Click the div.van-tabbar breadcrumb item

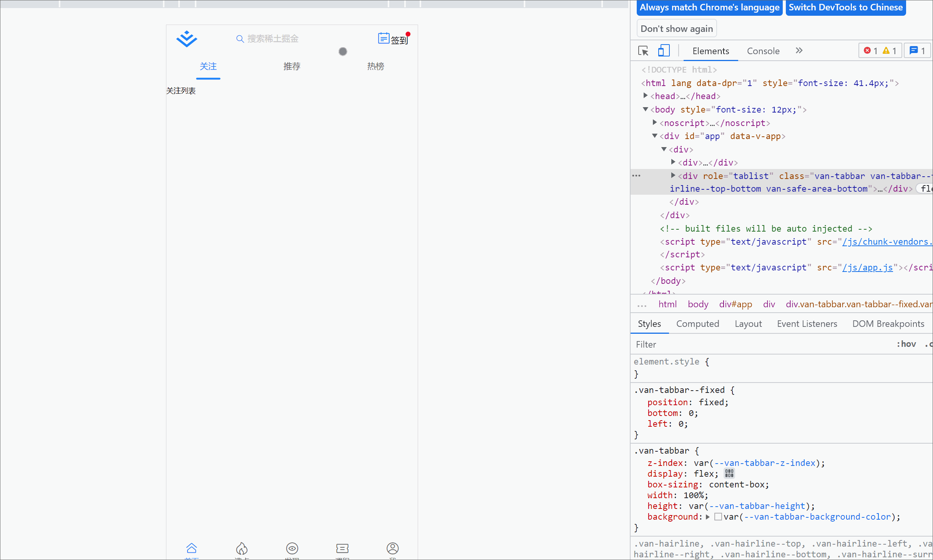pos(859,304)
